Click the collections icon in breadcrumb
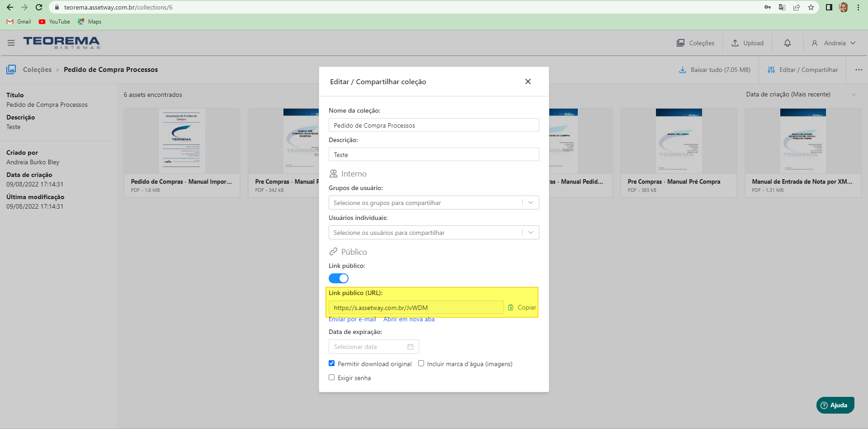 tap(11, 69)
